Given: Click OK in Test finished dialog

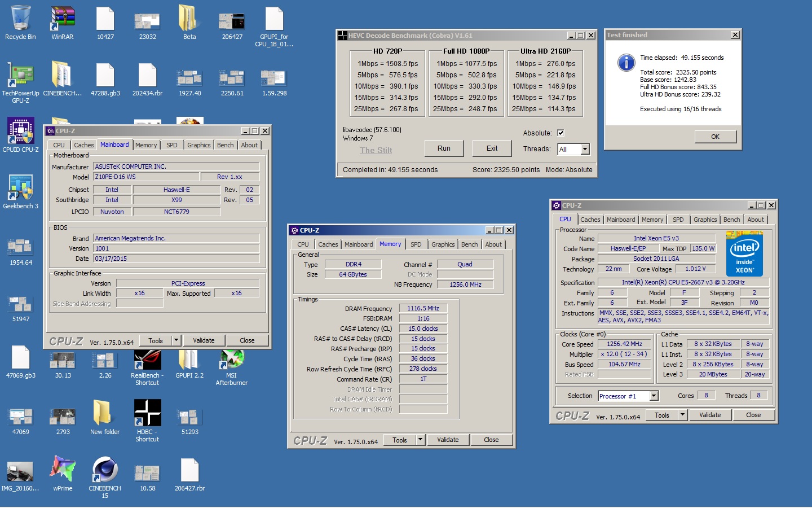Looking at the screenshot, I should [x=715, y=137].
